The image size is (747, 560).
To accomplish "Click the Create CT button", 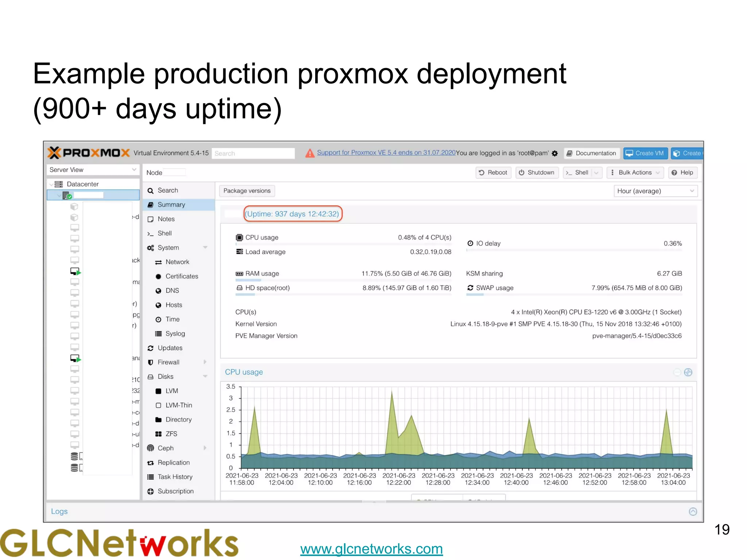I will tap(687, 153).
